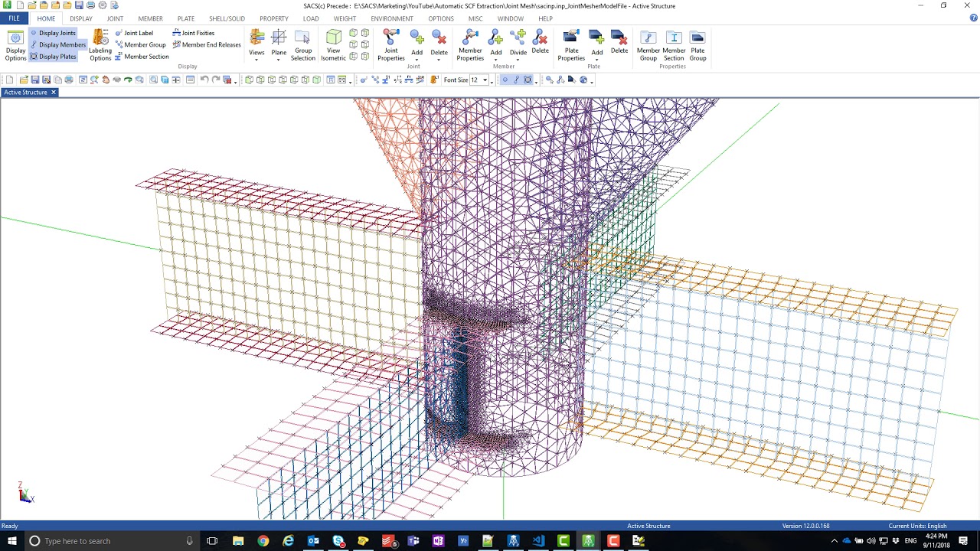The width and height of the screenshot is (980, 551).
Task: Toggle Display Joints
Action: (54, 33)
